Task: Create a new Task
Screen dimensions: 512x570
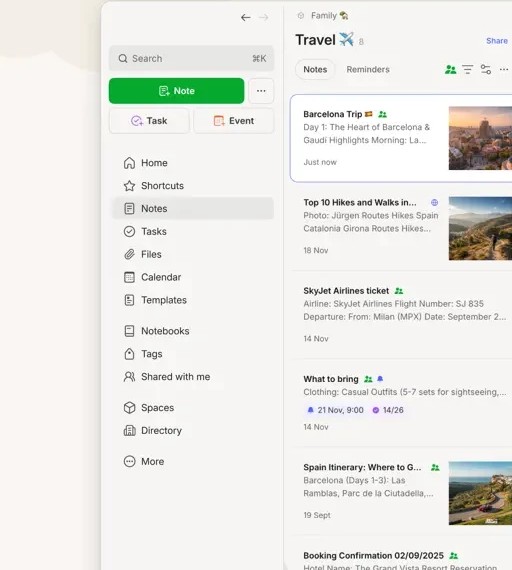Action: tap(149, 121)
